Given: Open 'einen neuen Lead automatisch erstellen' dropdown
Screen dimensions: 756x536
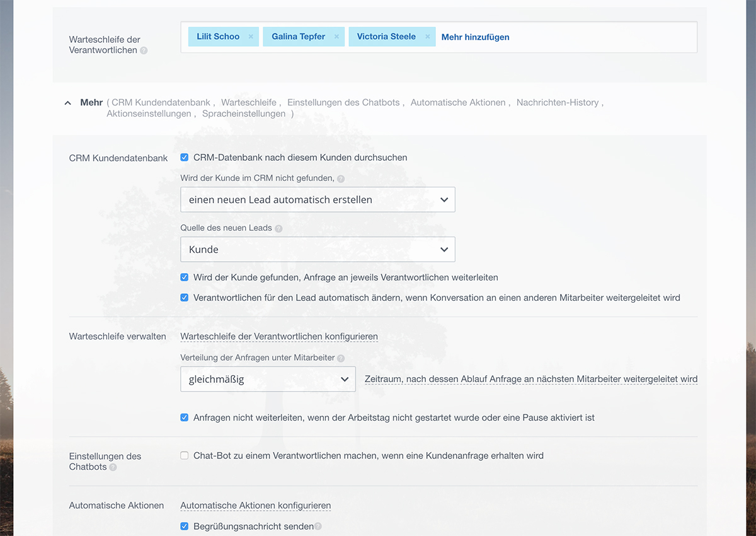Looking at the screenshot, I should tap(318, 199).
